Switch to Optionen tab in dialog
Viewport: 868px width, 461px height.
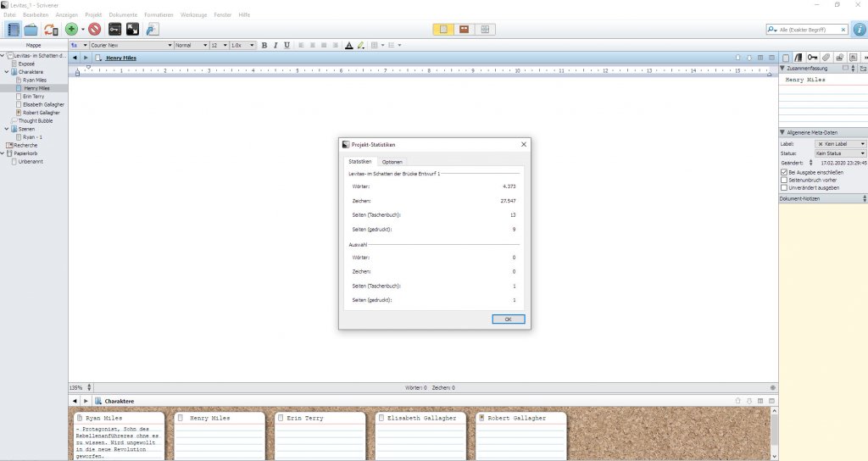[x=392, y=162]
